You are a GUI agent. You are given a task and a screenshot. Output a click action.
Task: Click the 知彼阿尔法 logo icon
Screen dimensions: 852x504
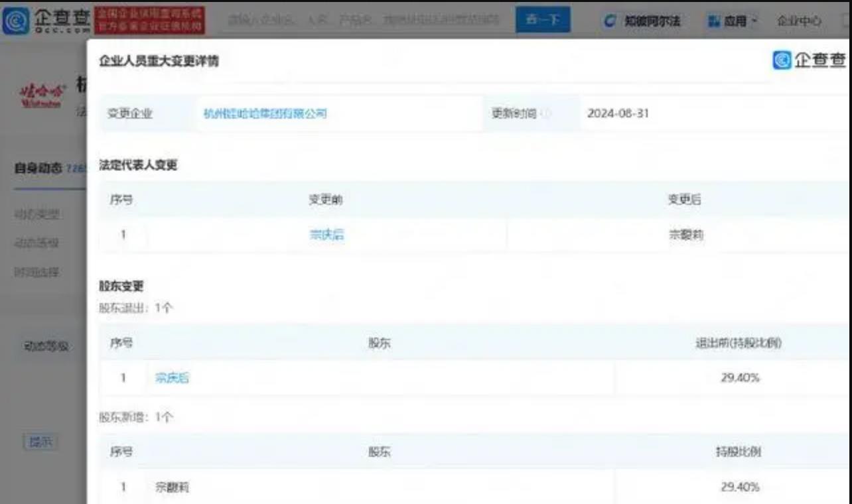[x=607, y=21]
